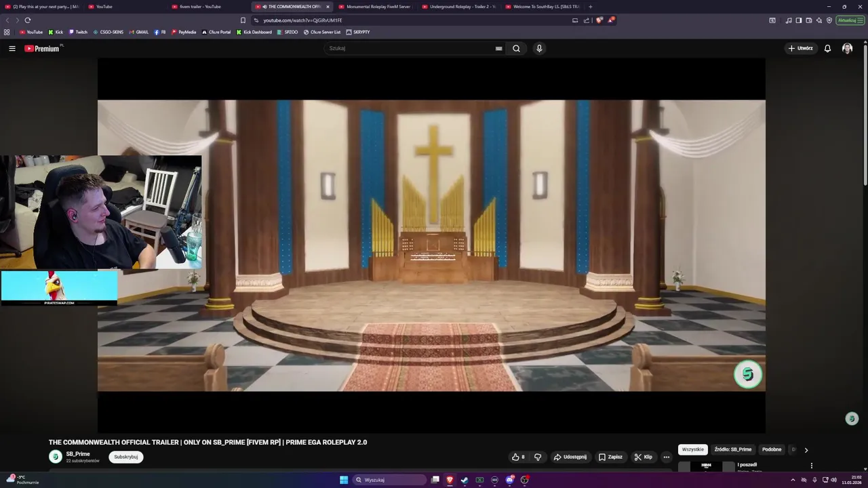
Task: Switch to 'Monumental Roleplay FiveM Server' tab
Action: (x=375, y=7)
